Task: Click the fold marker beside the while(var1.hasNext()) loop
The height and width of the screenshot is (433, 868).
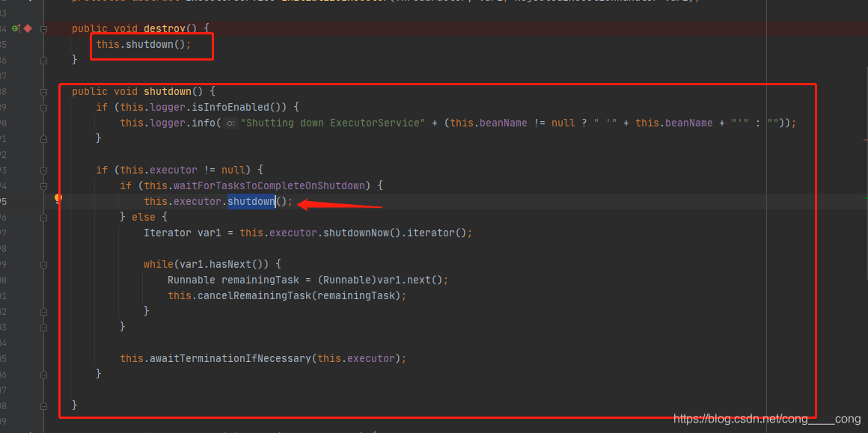Action: [x=43, y=263]
